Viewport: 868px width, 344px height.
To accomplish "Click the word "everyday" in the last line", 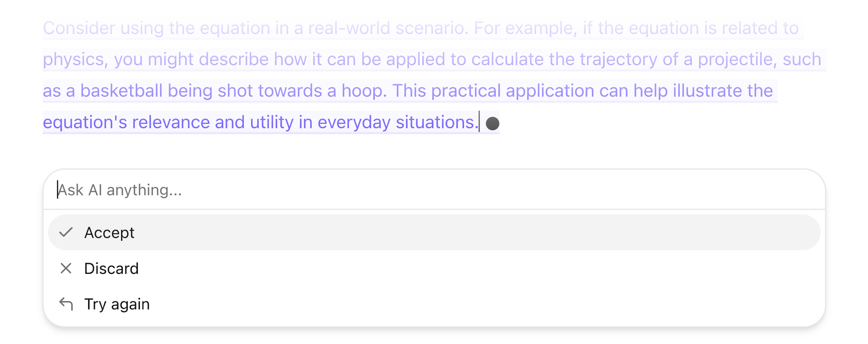I will coord(354,122).
